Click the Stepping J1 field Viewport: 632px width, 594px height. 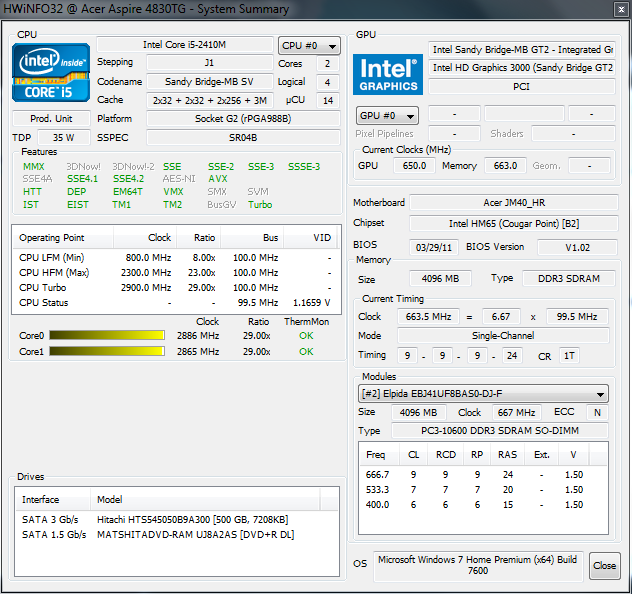point(209,62)
